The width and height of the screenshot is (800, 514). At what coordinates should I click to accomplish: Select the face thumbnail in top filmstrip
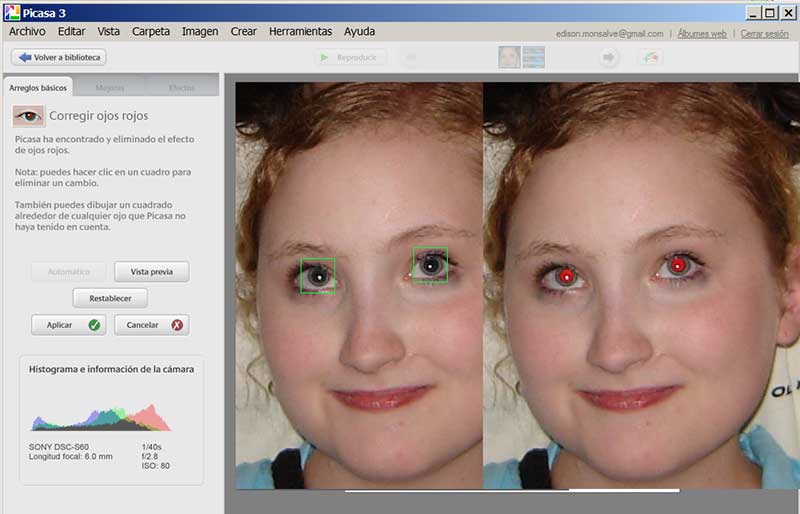click(x=509, y=57)
